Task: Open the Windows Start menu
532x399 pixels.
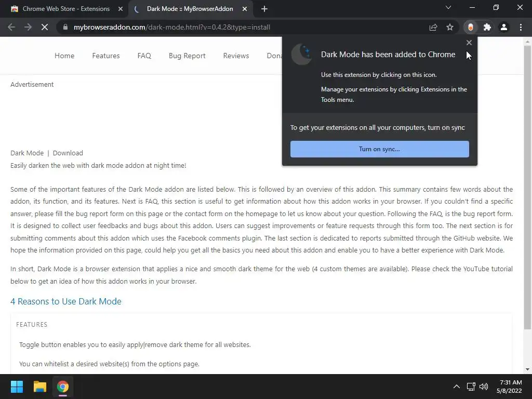Action: tap(17, 387)
